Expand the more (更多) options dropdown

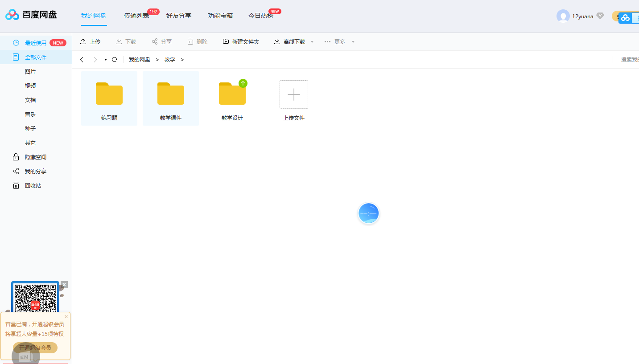pyautogui.click(x=353, y=42)
